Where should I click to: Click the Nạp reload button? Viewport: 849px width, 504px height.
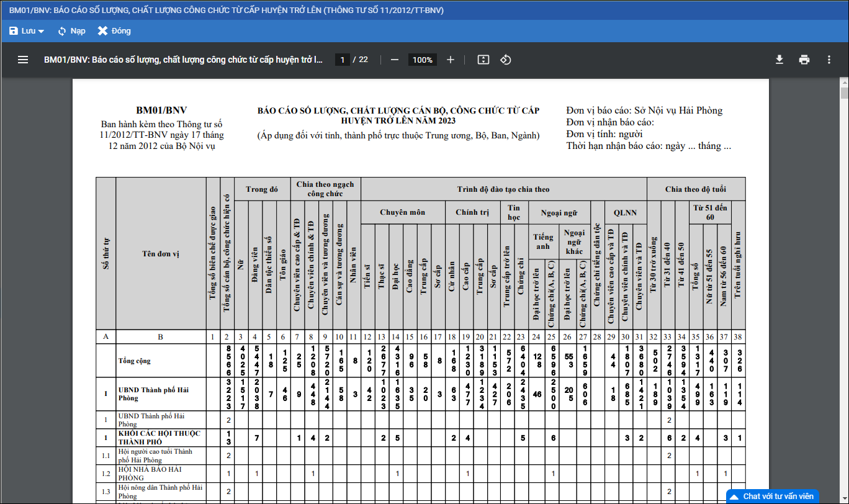(71, 31)
